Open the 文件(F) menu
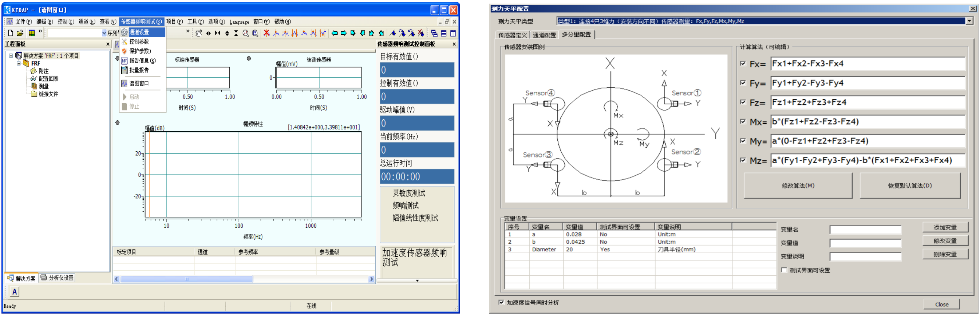The height and width of the screenshot is (315, 980). [x=24, y=22]
